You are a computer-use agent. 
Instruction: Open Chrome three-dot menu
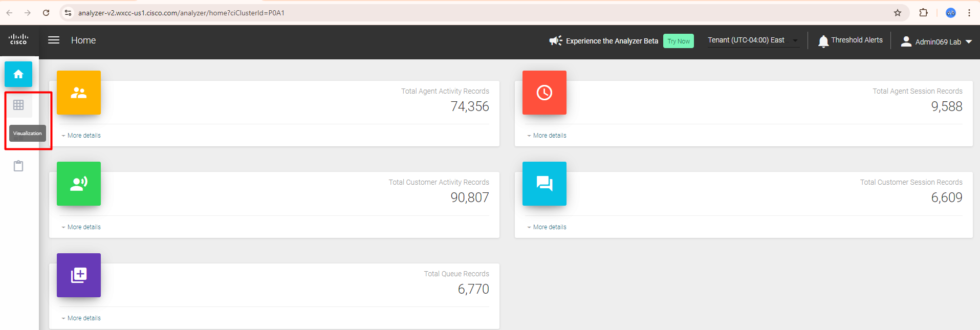point(969,13)
